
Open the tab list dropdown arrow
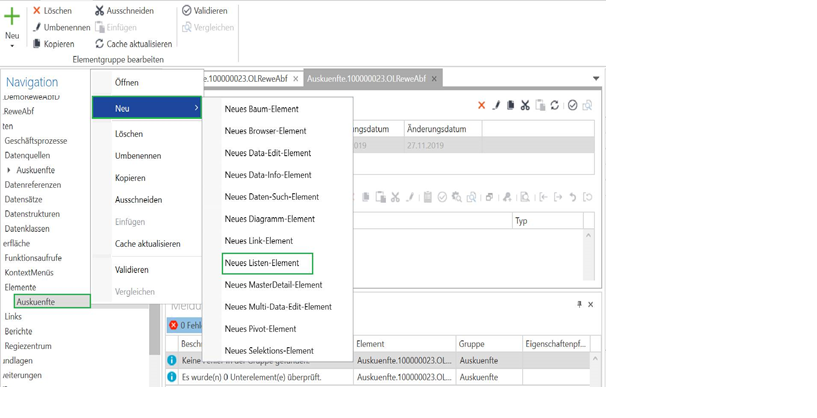(x=596, y=79)
